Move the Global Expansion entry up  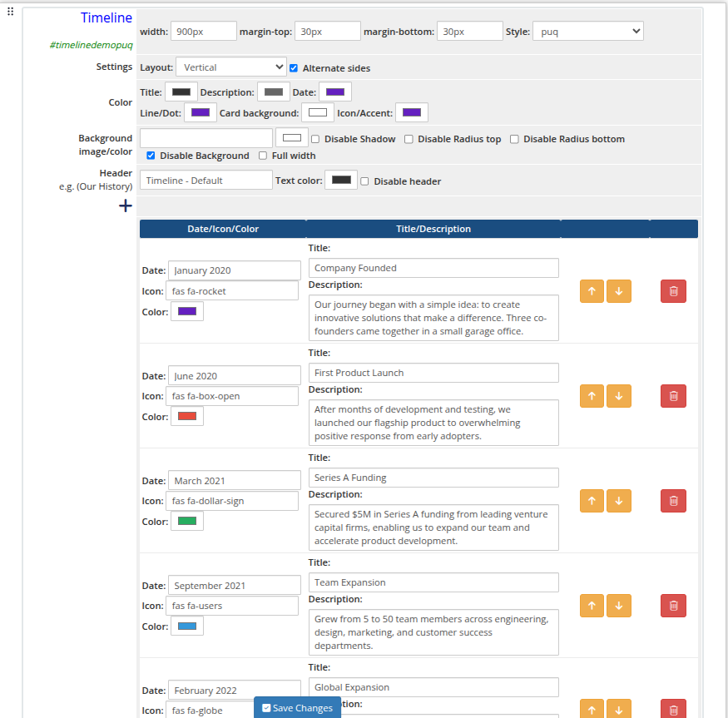click(x=592, y=710)
